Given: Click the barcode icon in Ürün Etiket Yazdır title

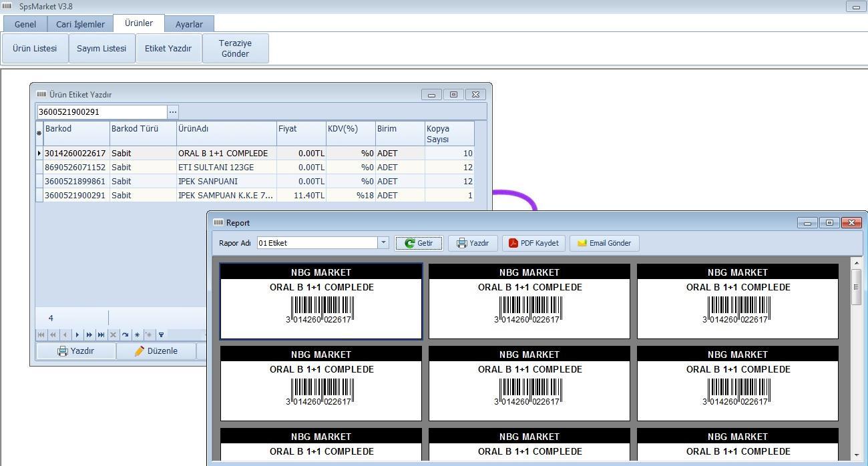Looking at the screenshot, I should click(x=41, y=94).
